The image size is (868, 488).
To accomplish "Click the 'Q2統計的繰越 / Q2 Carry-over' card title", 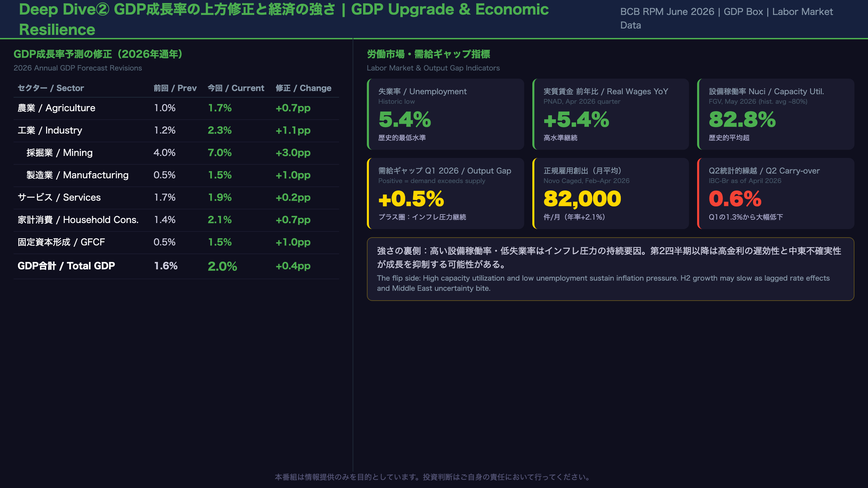I will (764, 171).
